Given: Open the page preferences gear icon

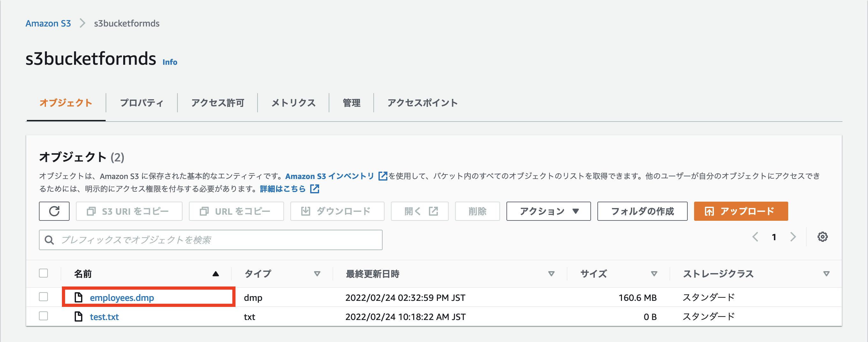Looking at the screenshot, I should pyautogui.click(x=823, y=236).
